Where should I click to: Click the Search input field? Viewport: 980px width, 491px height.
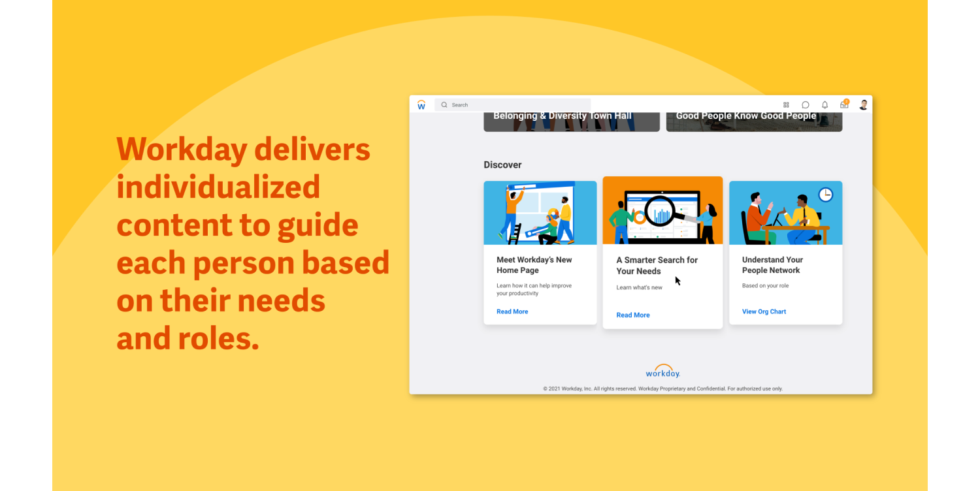point(513,104)
